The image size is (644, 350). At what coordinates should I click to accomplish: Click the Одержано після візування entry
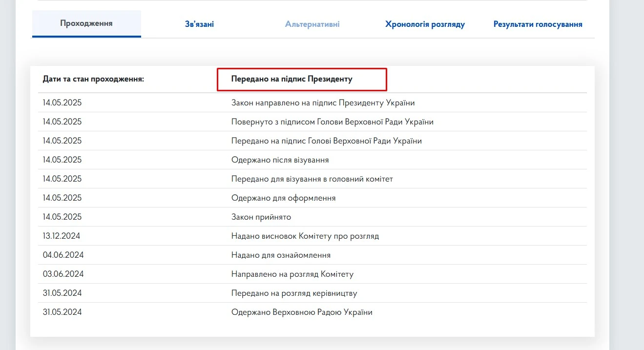tap(280, 160)
